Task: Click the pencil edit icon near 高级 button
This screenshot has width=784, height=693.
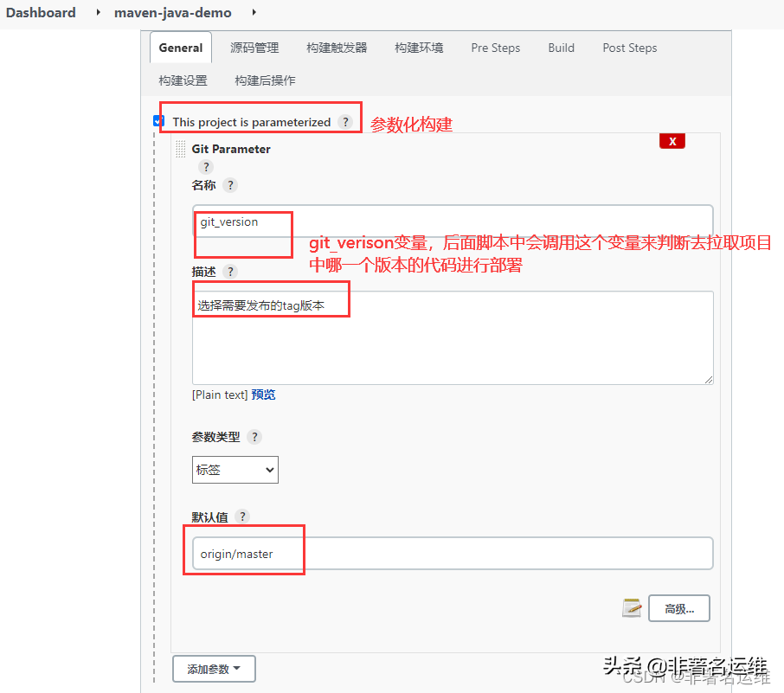Action: click(x=632, y=608)
